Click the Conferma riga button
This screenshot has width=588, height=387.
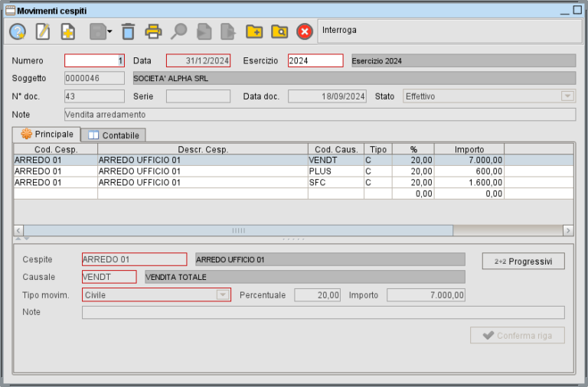(518, 335)
